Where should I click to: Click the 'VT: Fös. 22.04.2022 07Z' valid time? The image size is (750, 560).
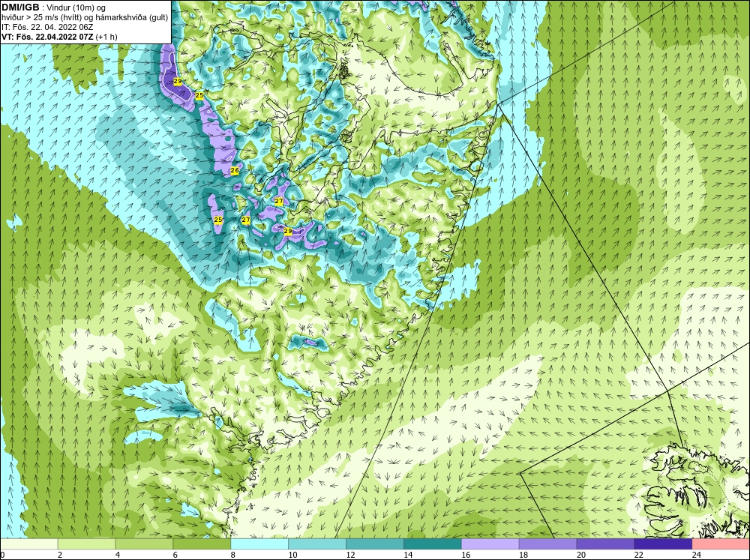[x=48, y=36]
